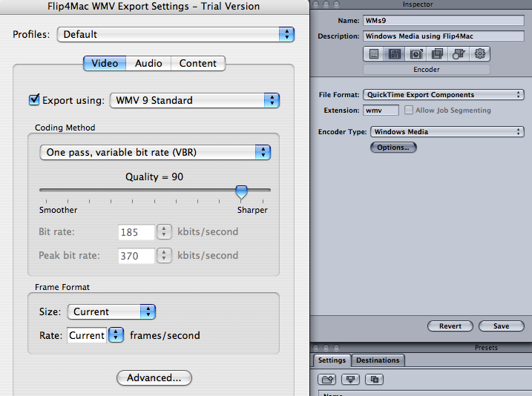532x396 pixels.
Task: Uncheck the Export using checkbox
Action: (34, 100)
